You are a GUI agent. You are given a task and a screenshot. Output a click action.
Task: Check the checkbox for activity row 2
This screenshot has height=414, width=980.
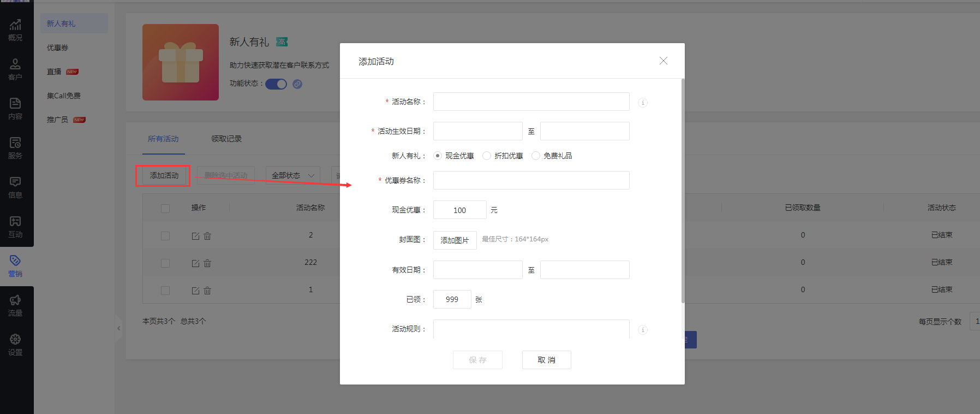point(165,236)
